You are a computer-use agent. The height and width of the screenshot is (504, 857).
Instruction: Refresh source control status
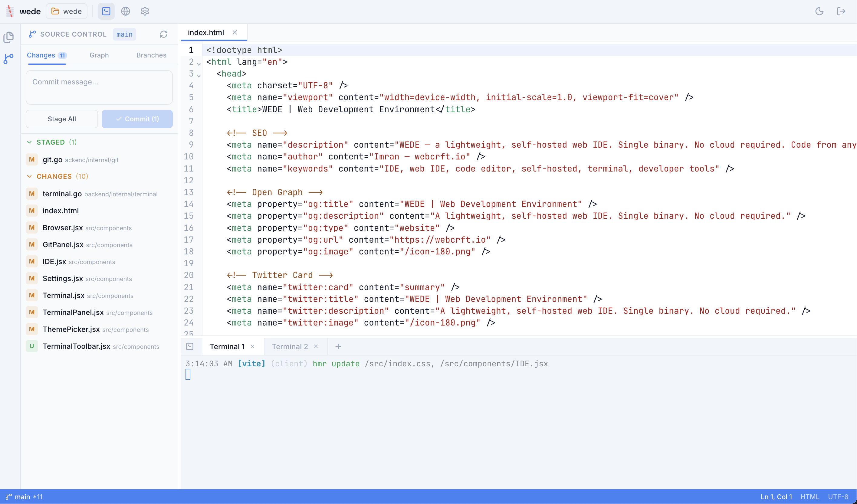point(164,34)
